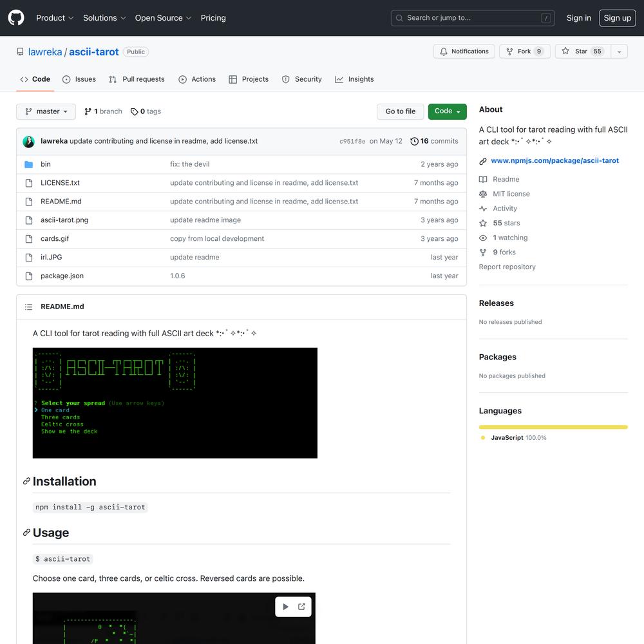The image size is (644, 644).
Task: Open the ascii-tarot repository name link
Action: pyautogui.click(x=93, y=52)
